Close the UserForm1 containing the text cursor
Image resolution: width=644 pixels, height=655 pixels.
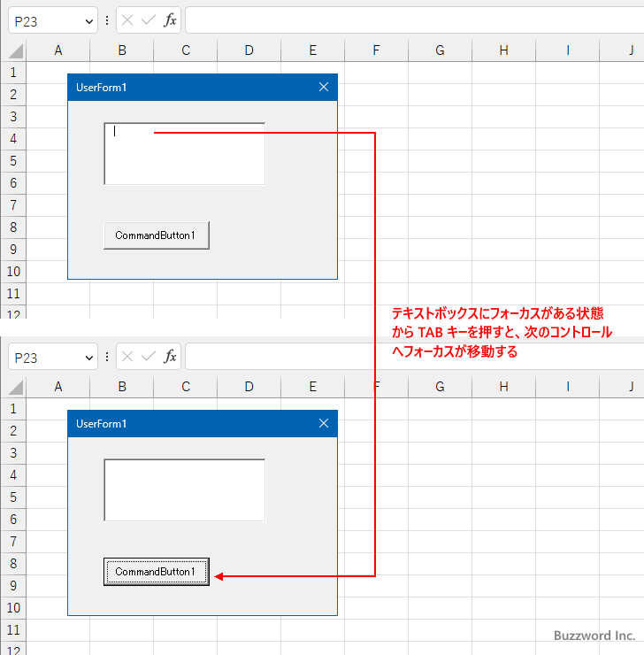[x=324, y=87]
